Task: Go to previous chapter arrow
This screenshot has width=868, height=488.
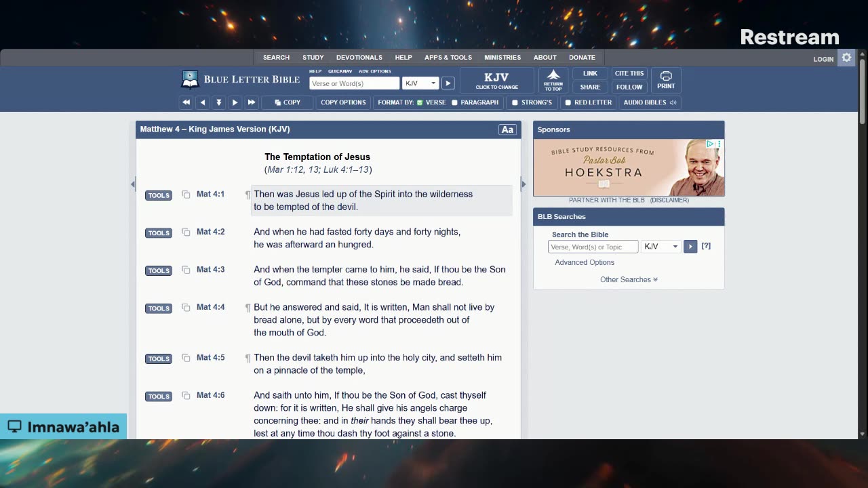Action: (x=202, y=102)
